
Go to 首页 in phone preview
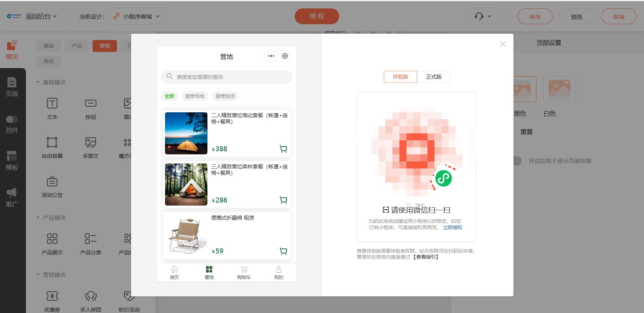174,273
